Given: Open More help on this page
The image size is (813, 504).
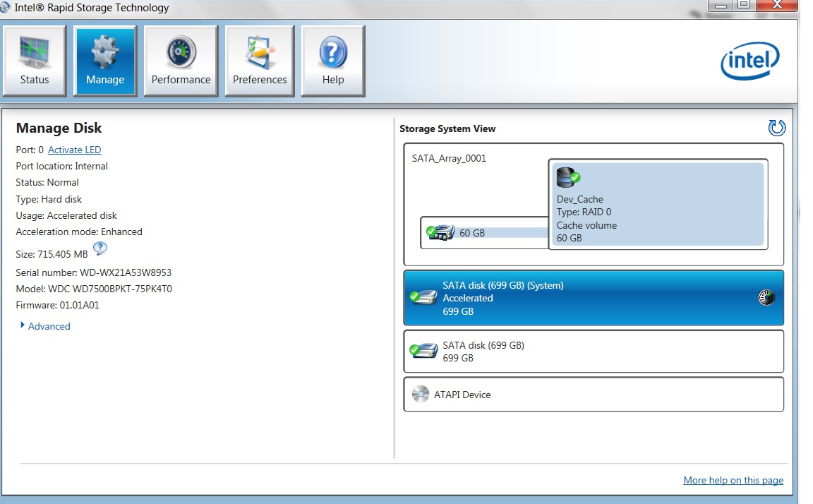Looking at the screenshot, I should (x=733, y=480).
